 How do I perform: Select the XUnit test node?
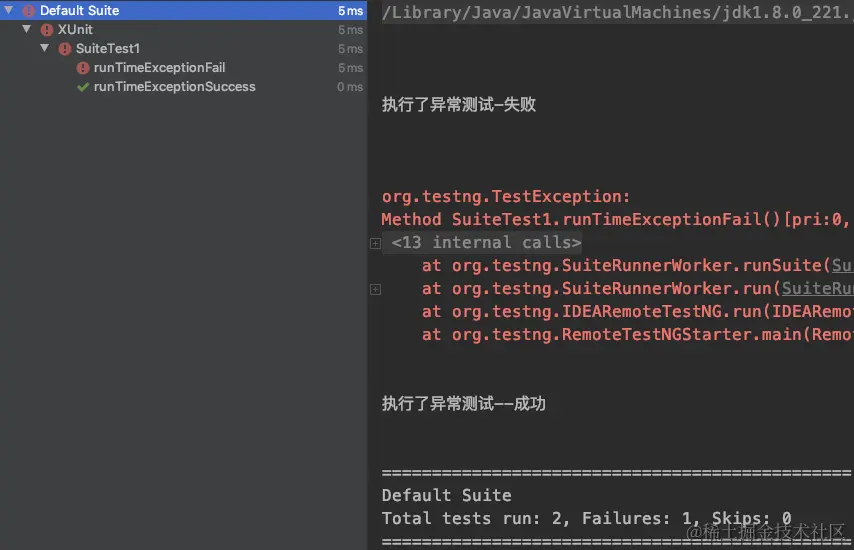coord(75,29)
